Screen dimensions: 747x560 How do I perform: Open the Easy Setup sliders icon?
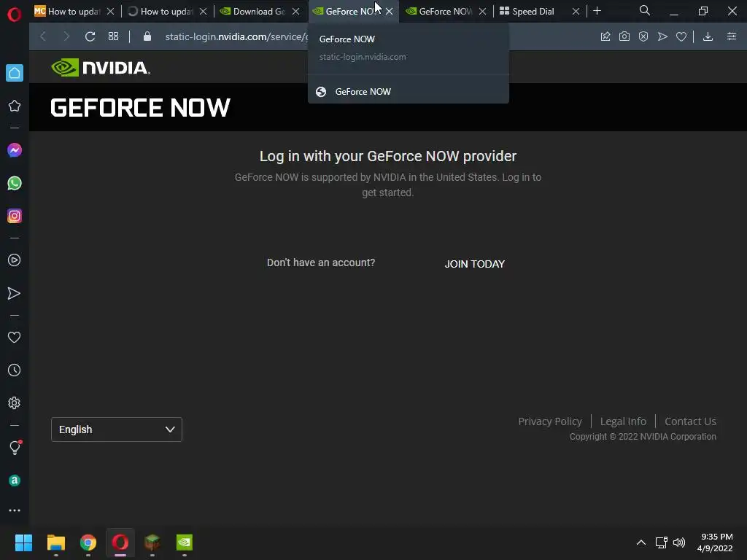[x=732, y=36]
